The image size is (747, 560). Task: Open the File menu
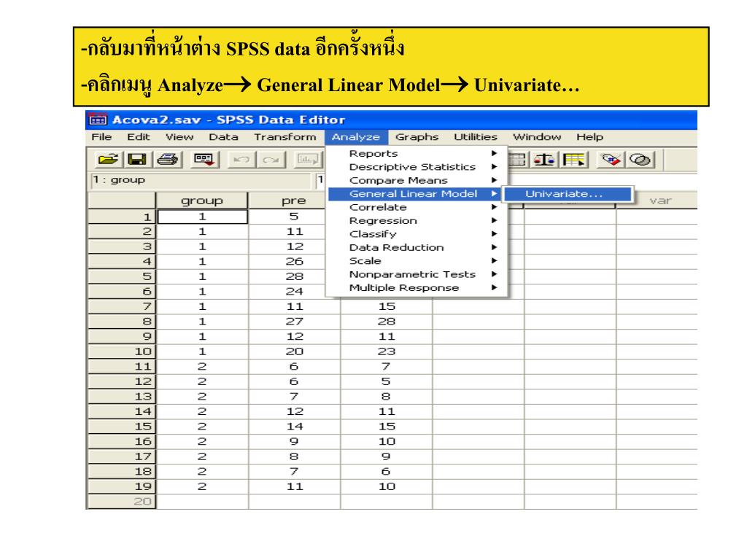tap(101, 137)
